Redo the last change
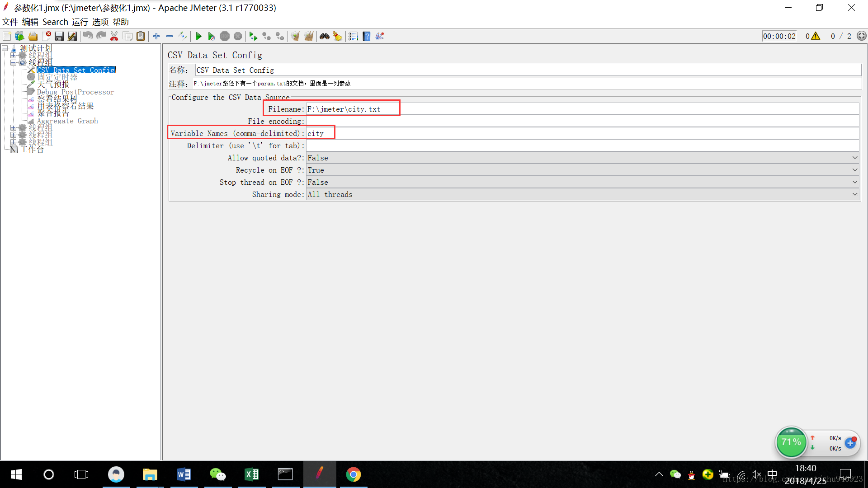The width and height of the screenshot is (868, 488). tap(101, 36)
